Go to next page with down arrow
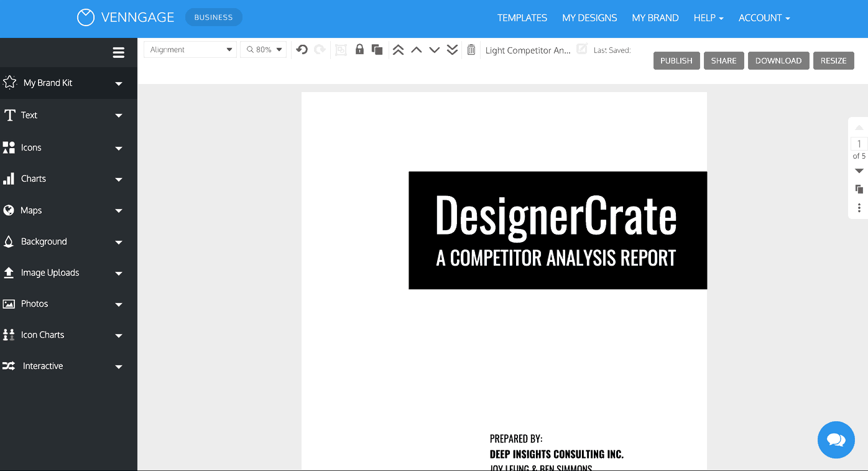The image size is (868, 471). 859,171
